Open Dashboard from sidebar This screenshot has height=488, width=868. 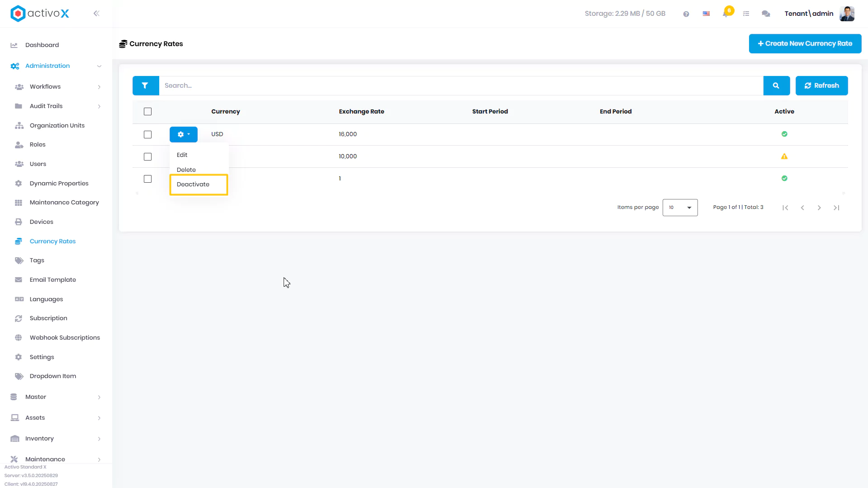pos(42,45)
